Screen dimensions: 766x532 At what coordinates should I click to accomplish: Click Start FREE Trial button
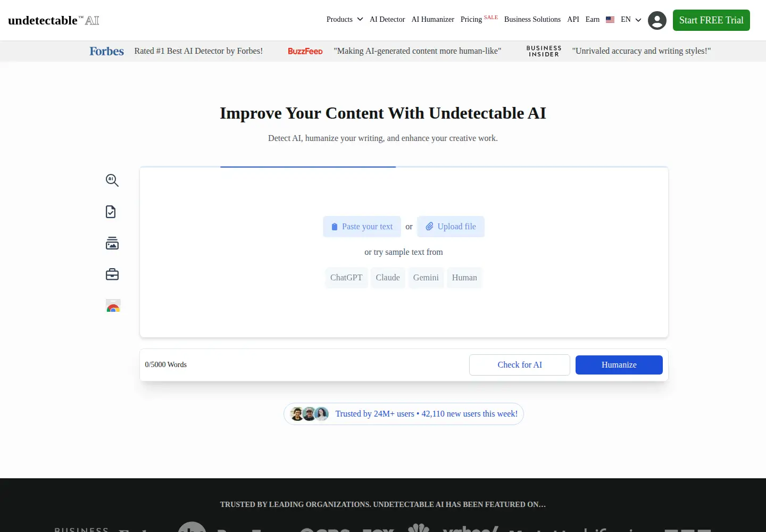coord(711,20)
